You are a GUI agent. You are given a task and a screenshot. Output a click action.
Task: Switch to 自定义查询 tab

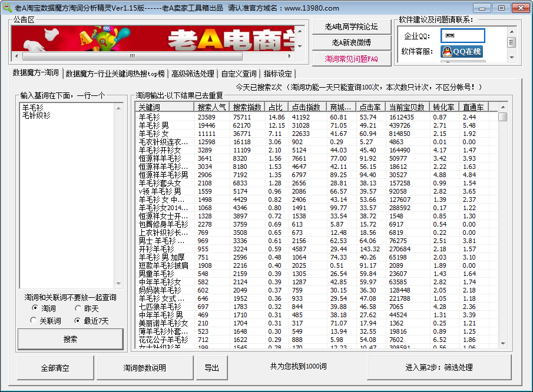coord(239,74)
